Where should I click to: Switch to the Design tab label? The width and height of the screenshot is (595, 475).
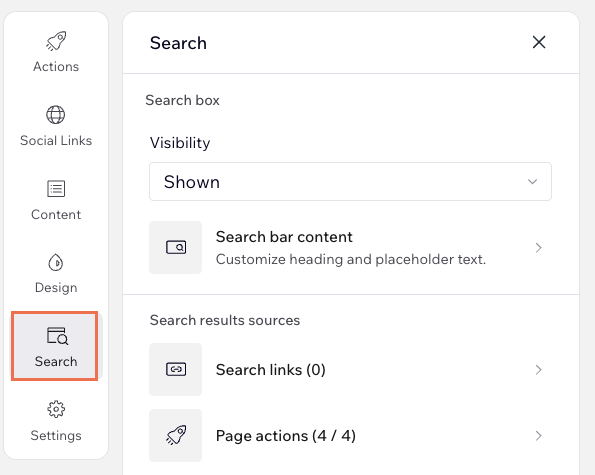[x=56, y=287]
